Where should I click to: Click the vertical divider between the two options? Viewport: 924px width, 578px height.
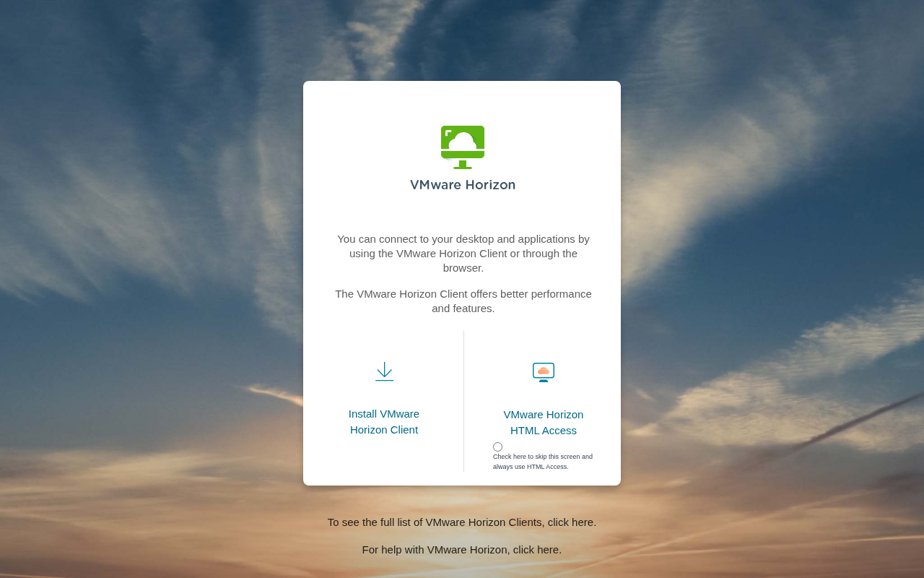pos(463,401)
